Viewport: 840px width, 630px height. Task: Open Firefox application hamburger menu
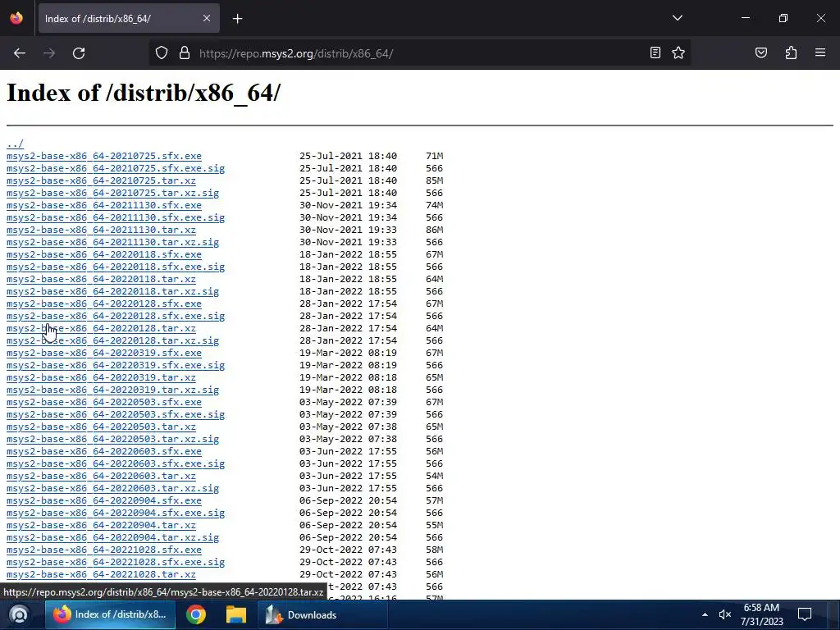(x=820, y=52)
